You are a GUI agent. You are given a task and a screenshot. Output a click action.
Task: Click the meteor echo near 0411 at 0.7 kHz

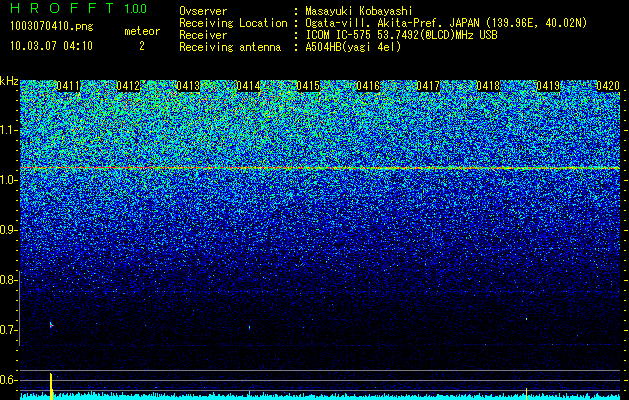tap(51, 325)
